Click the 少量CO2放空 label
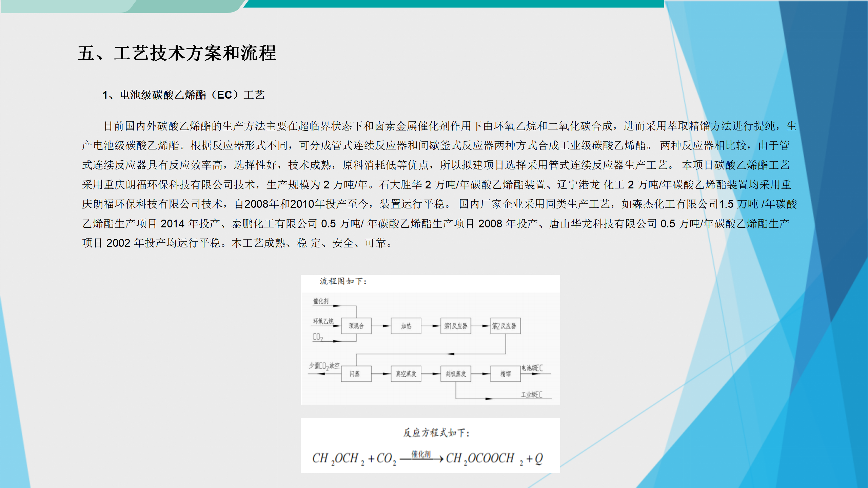Image resolution: width=868 pixels, height=488 pixels. [324, 366]
